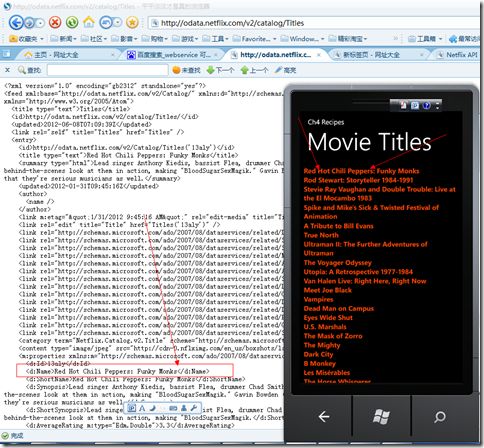484x448 pixels.
Task: Tap the Search button on the phone
Action: tap(440, 416)
